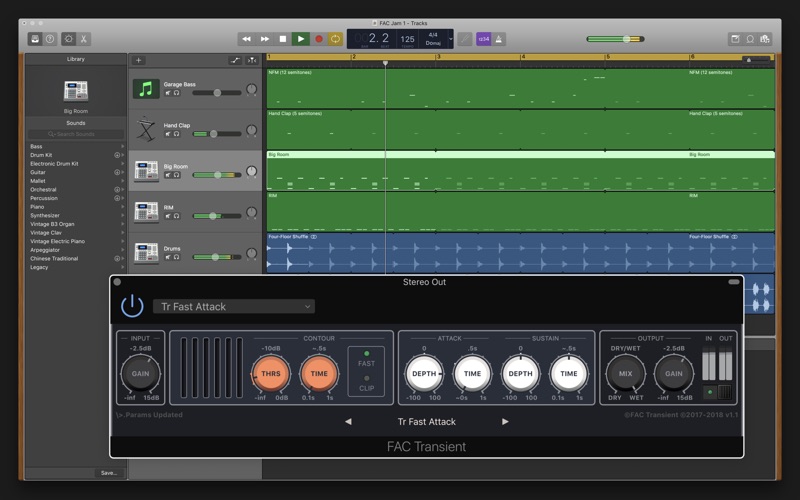Image resolution: width=800 pixels, height=500 pixels.
Task: Toggle FAC Transient plugin power button
Action: tap(132, 306)
